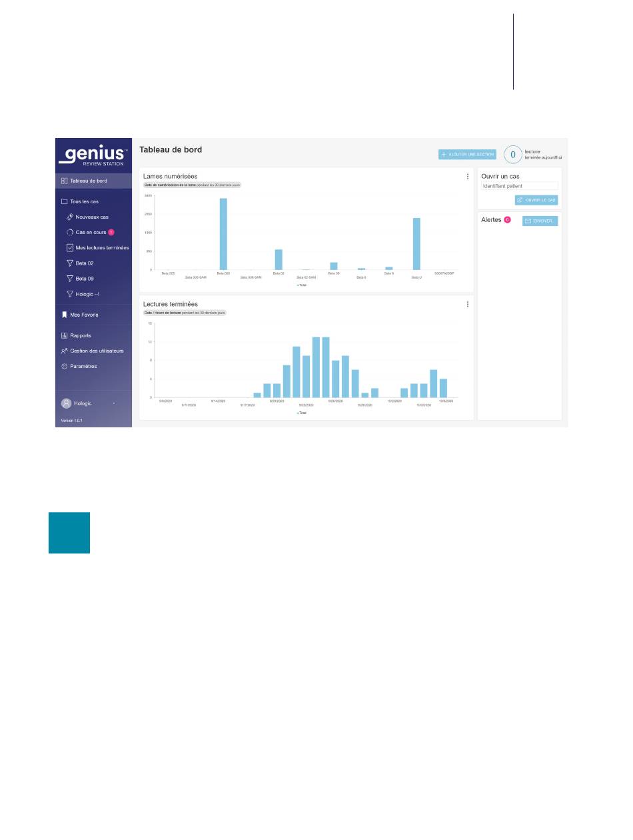This screenshot has height=840, width=633.
Task: Open Gestion des utilisateurs
Action: [93, 351]
